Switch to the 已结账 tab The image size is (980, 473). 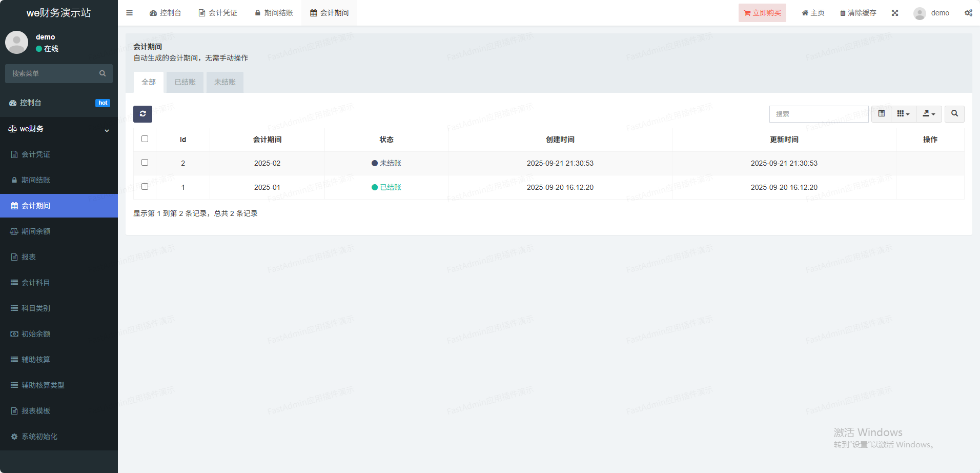coord(185,82)
